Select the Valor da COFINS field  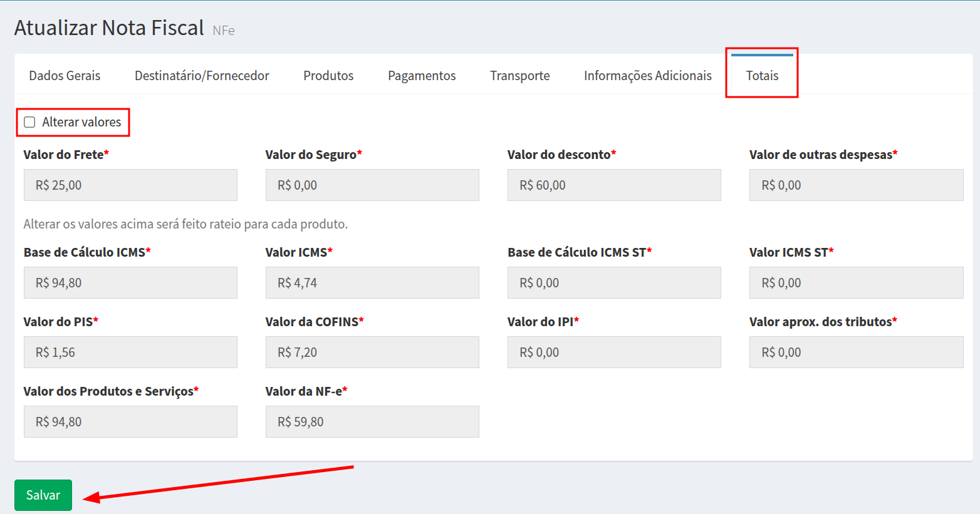pyautogui.click(x=372, y=352)
